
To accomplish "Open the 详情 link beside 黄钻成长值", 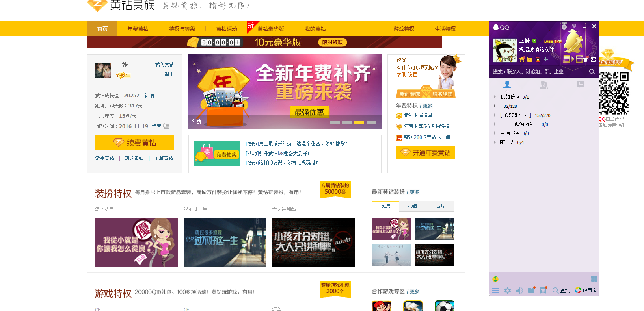I will coord(149,96).
